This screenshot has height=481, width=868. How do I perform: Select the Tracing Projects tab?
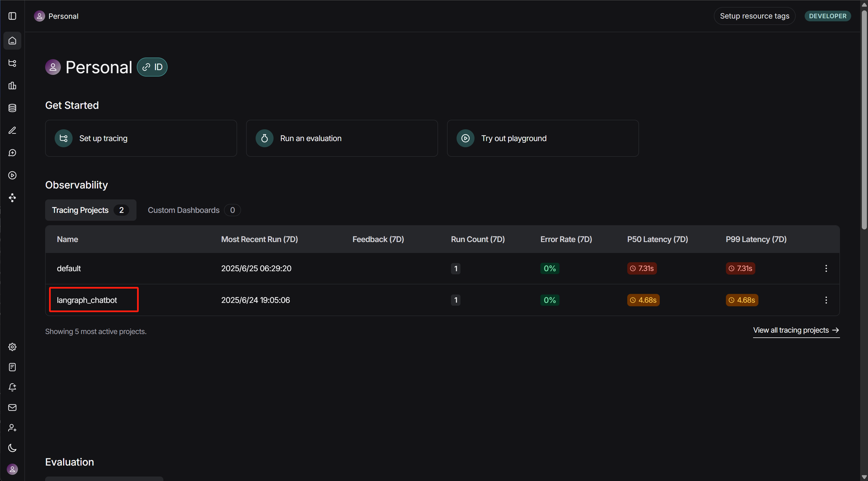91,210
